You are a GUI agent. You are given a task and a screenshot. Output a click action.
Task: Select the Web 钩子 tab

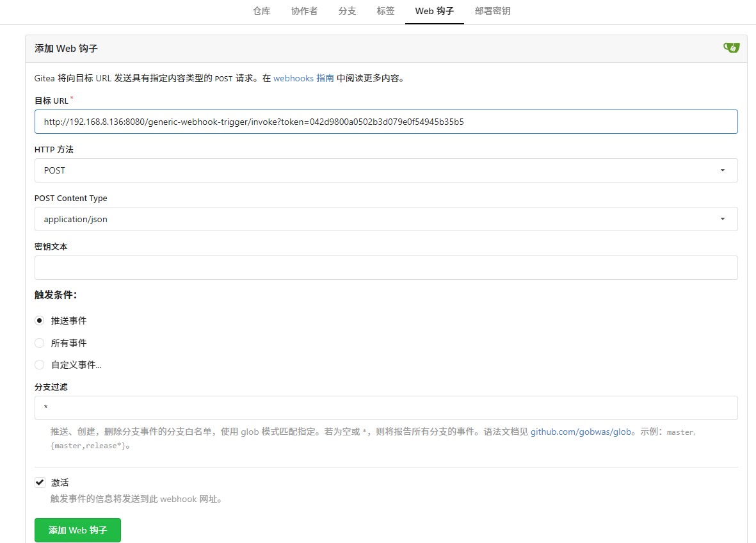[434, 11]
